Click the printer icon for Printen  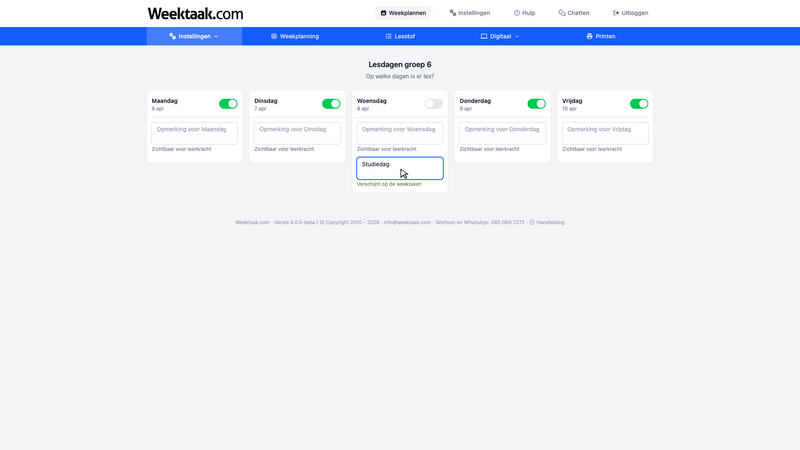[589, 36]
